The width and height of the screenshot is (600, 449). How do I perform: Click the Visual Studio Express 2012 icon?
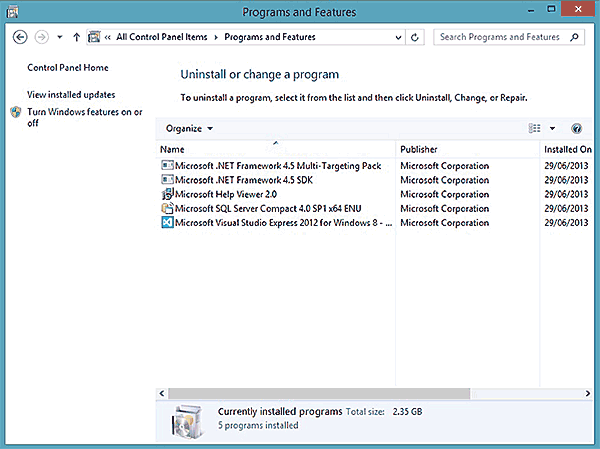click(167, 223)
